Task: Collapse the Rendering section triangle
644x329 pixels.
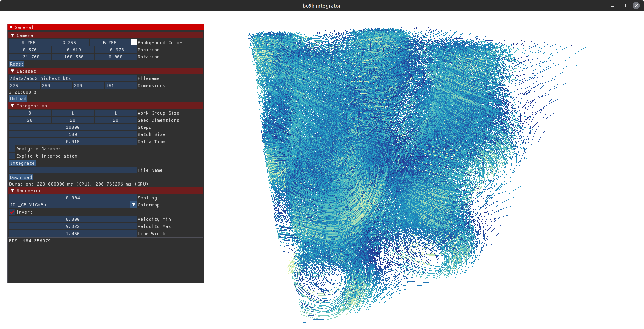Action: coord(12,190)
